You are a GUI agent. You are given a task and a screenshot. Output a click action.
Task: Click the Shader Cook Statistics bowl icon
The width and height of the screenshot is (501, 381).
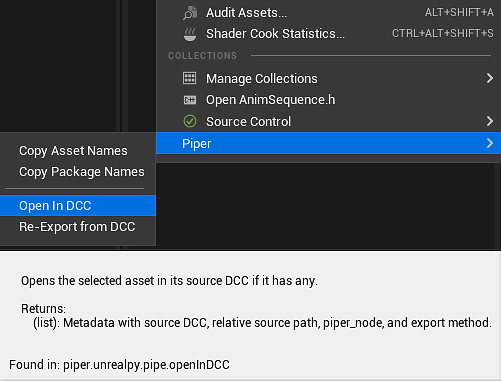point(190,34)
